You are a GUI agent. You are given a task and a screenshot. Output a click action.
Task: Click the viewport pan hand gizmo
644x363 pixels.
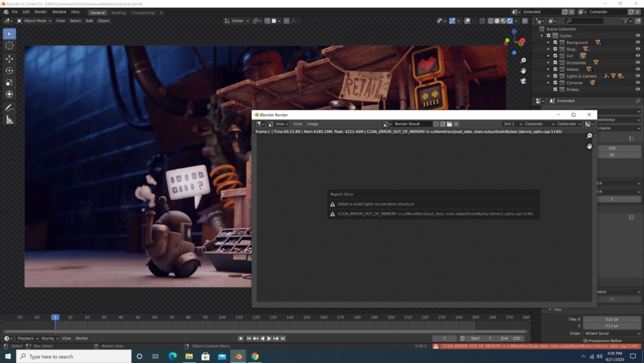click(523, 71)
